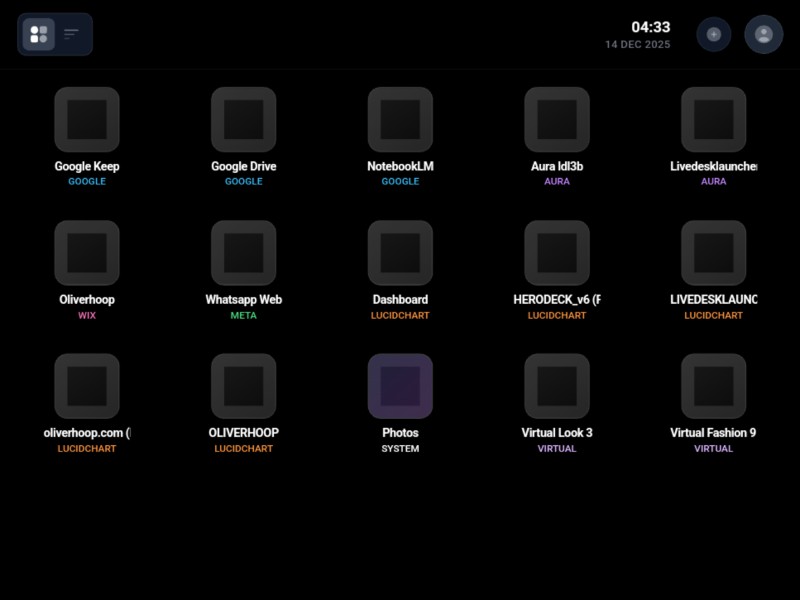Open the Livedesklauncher Aura app icon
The height and width of the screenshot is (600, 800).
pos(713,120)
